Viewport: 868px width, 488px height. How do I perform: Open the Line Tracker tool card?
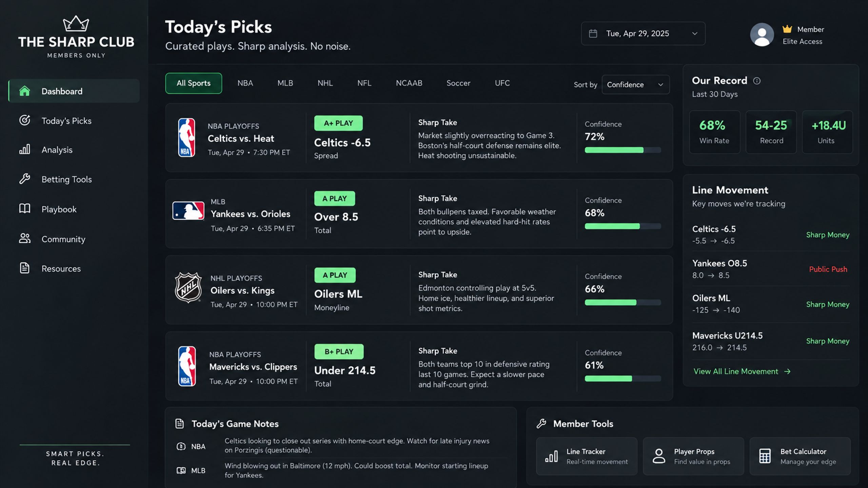point(587,456)
